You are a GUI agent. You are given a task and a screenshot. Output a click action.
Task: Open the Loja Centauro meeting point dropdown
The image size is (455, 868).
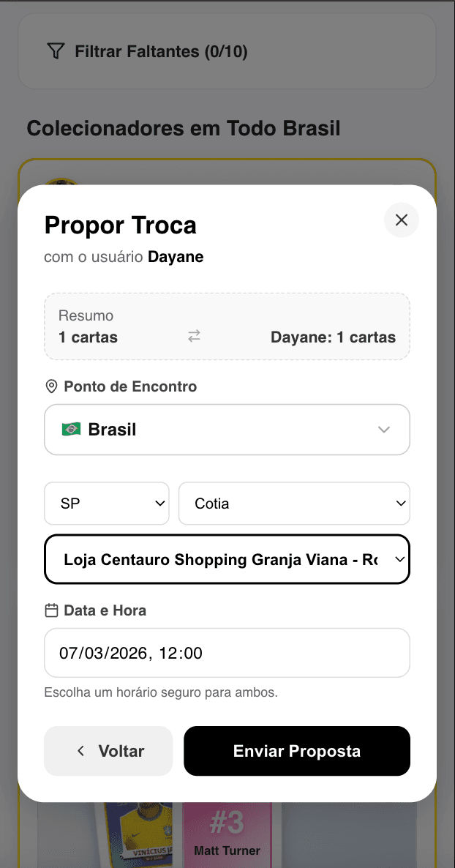click(227, 560)
